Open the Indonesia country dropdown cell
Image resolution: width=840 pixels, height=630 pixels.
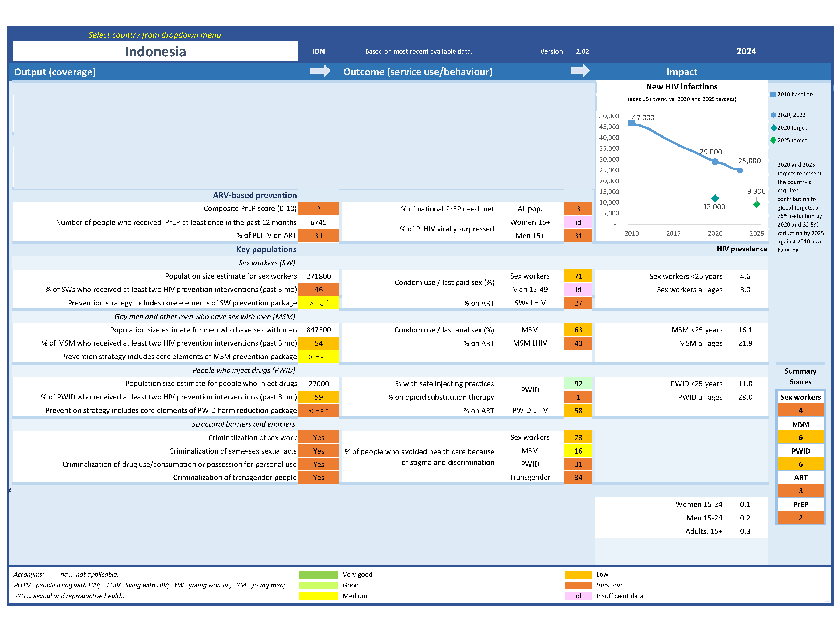155,51
